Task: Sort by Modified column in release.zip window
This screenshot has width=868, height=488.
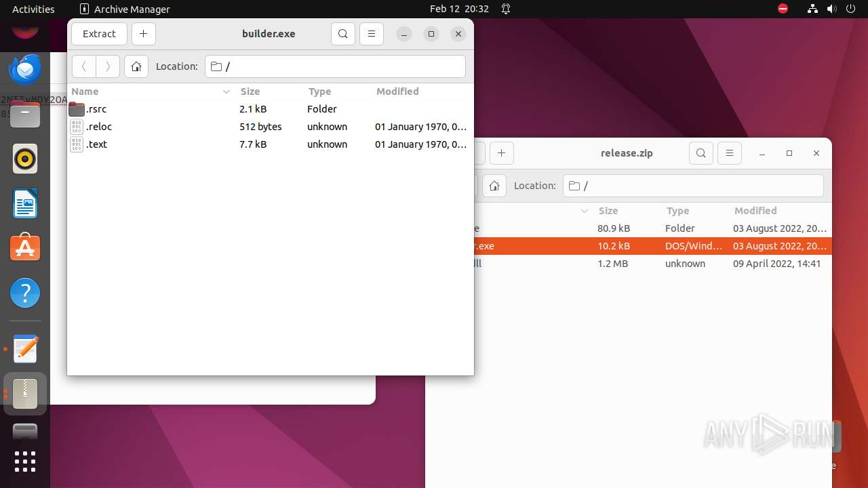Action: [780, 211]
